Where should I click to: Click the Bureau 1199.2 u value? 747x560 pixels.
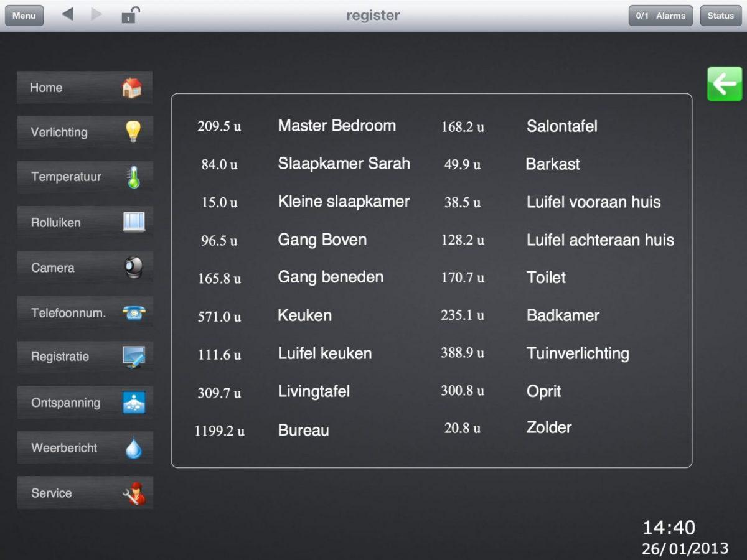(x=220, y=431)
